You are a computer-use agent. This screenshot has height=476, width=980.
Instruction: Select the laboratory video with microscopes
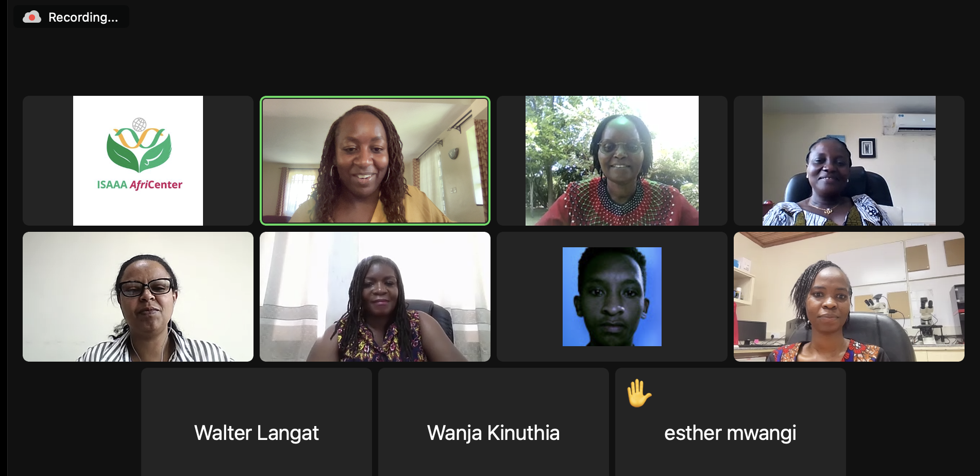849,297
